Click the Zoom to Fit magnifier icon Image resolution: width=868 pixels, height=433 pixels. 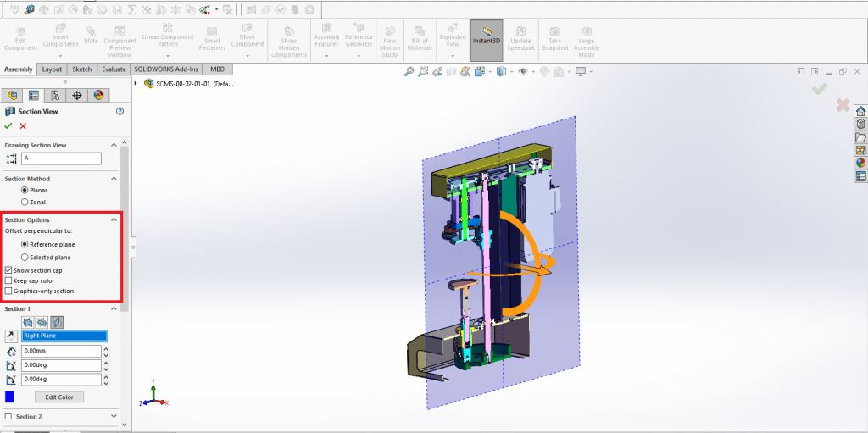[x=409, y=71]
